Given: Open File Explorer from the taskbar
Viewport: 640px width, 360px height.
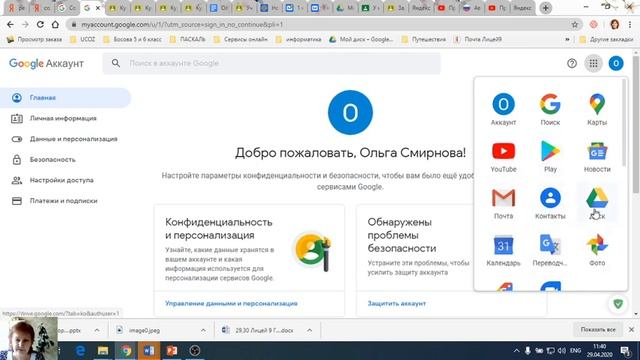Looking at the screenshot, I should (103, 351).
